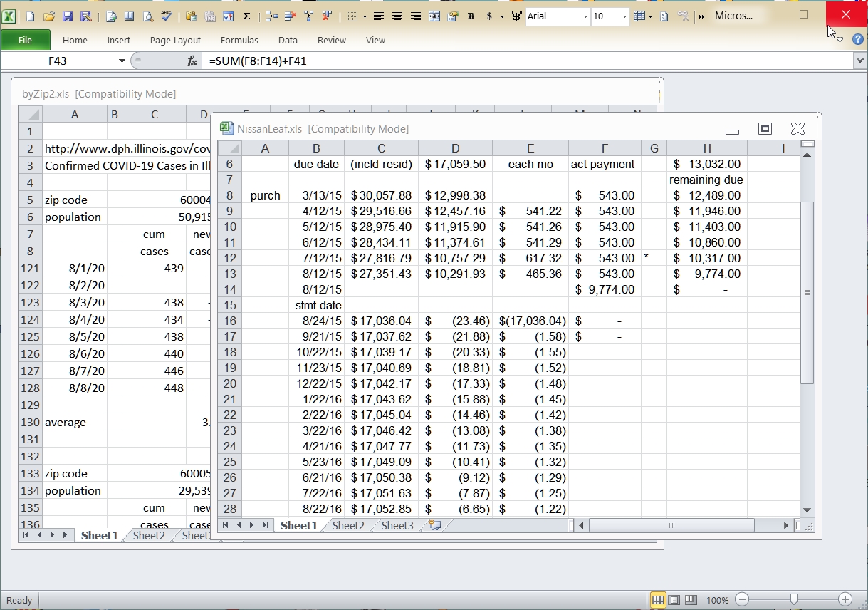Image resolution: width=868 pixels, height=610 pixels.
Task: Open the Data ribbon tab
Action: click(288, 41)
